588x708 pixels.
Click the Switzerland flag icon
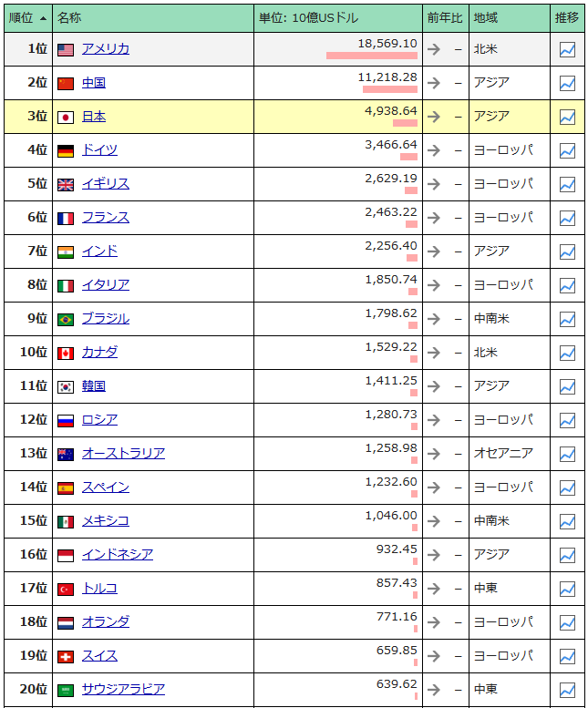click(66, 657)
